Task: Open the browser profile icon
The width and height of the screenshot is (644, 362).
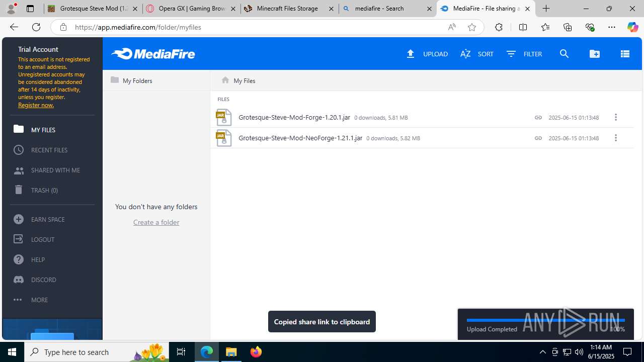Action: 11,9
